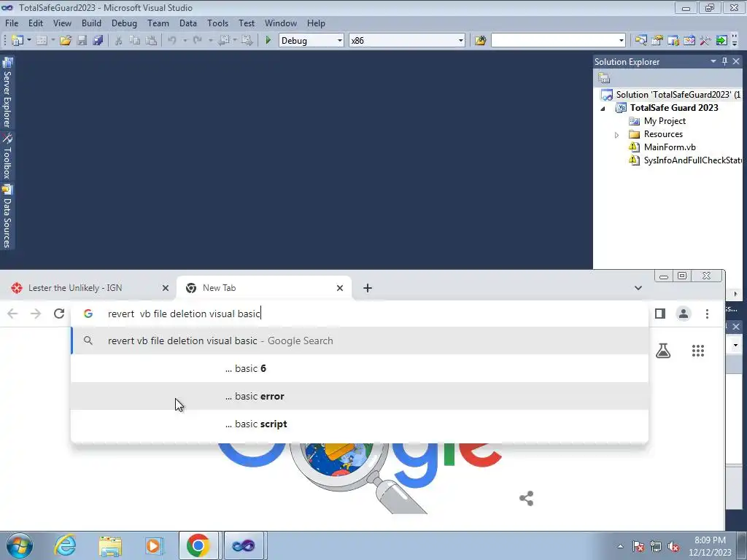Click the Paste icon in toolbar
Screen dimensions: 747x560
tap(151, 41)
